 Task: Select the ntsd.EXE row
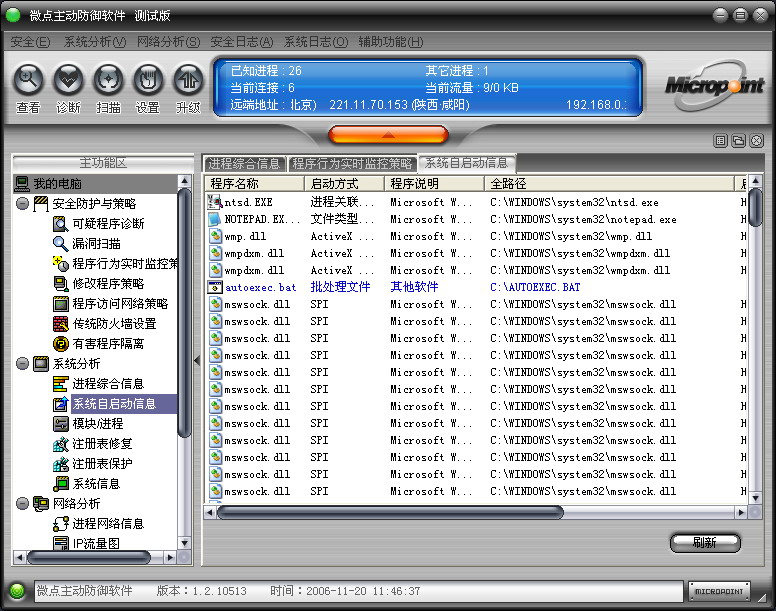click(x=475, y=202)
